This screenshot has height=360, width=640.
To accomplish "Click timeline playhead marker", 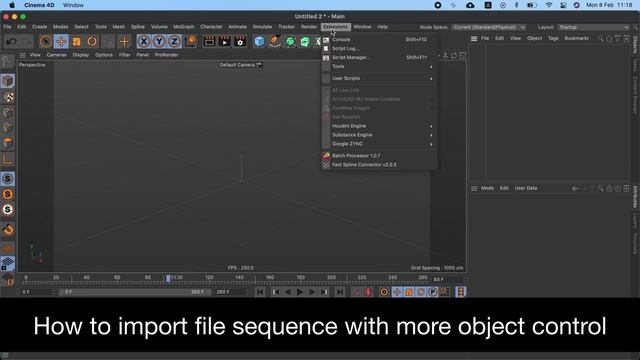I will pos(168,278).
